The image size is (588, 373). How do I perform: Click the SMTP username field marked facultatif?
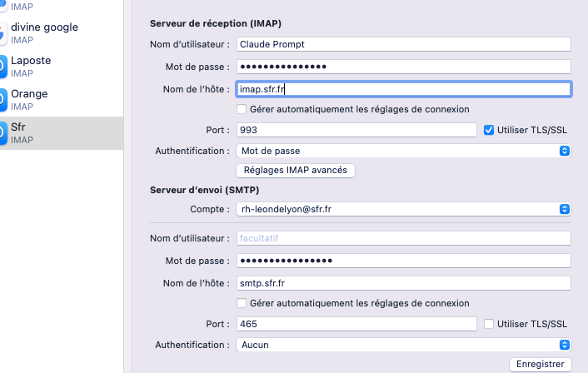pos(403,239)
